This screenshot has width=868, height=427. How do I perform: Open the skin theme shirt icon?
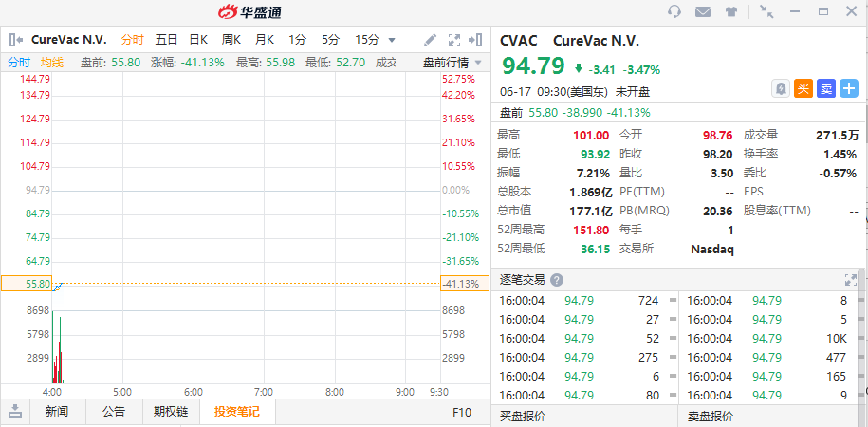[x=731, y=11]
